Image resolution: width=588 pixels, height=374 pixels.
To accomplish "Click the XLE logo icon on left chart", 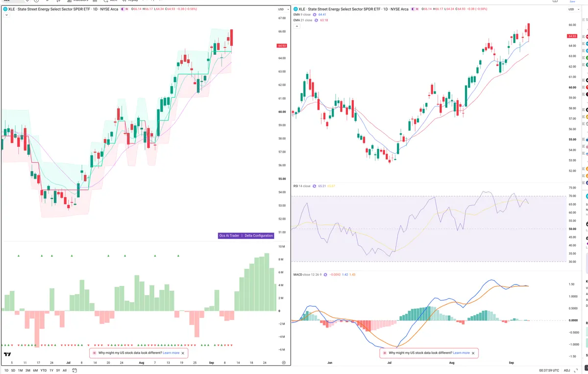I will (5, 9).
